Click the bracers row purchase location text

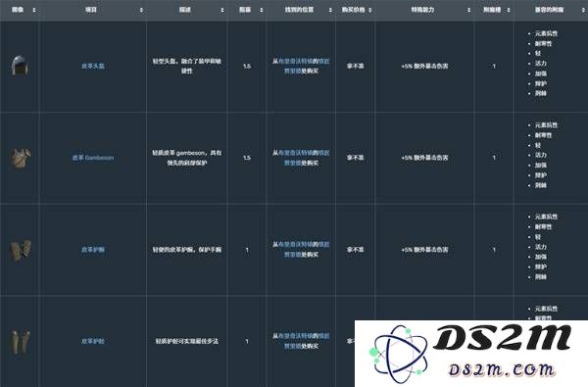coord(301,250)
